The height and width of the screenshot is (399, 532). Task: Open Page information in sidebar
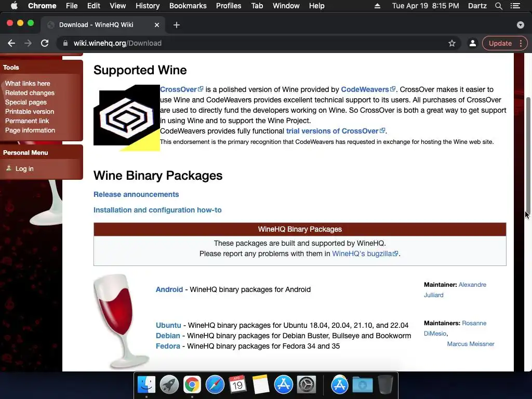click(x=30, y=130)
